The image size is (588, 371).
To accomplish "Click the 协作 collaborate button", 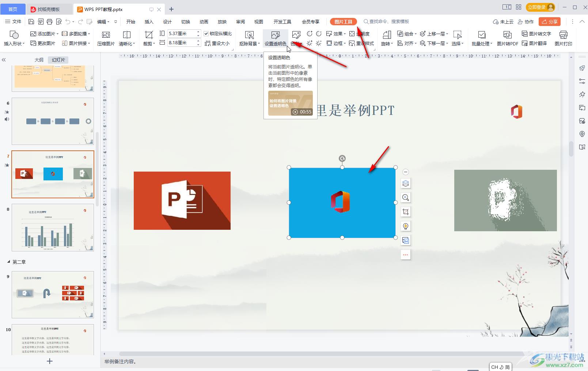I will (526, 22).
